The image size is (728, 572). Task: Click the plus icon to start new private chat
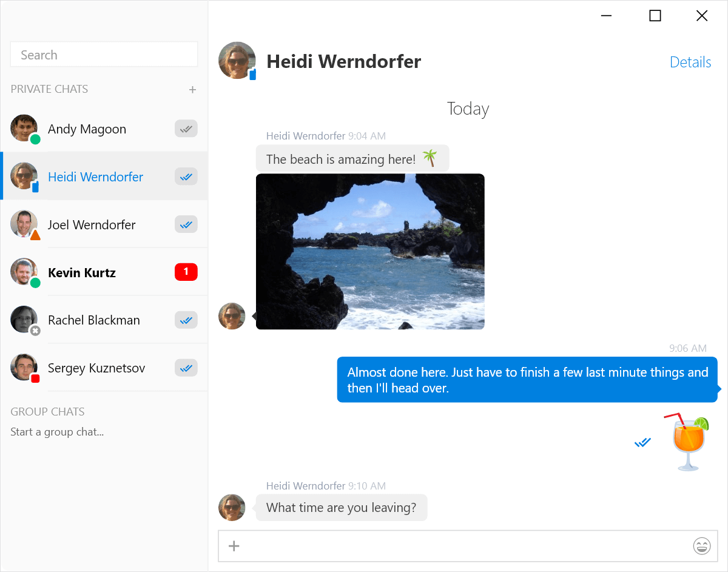(192, 89)
